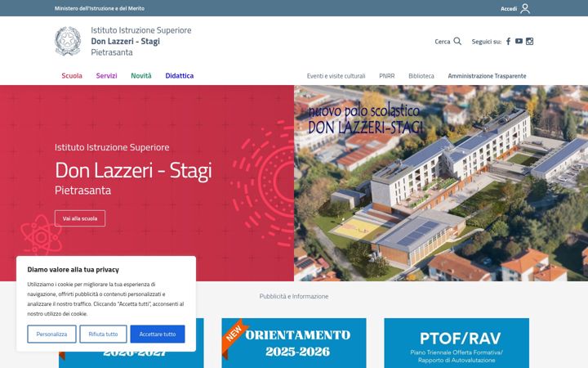This screenshot has width=588, height=368.
Task: Click the hero Don Lazzeri - Stagi title
Action: (133, 171)
